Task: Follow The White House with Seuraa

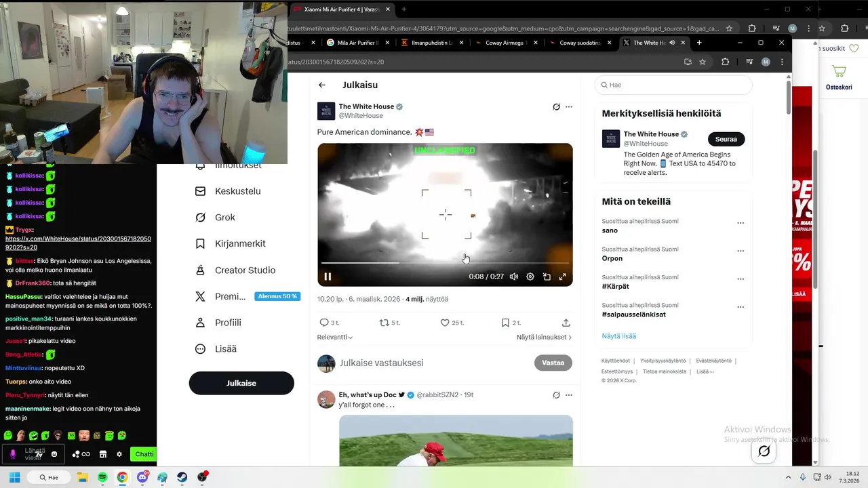Action: click(726, 139)
